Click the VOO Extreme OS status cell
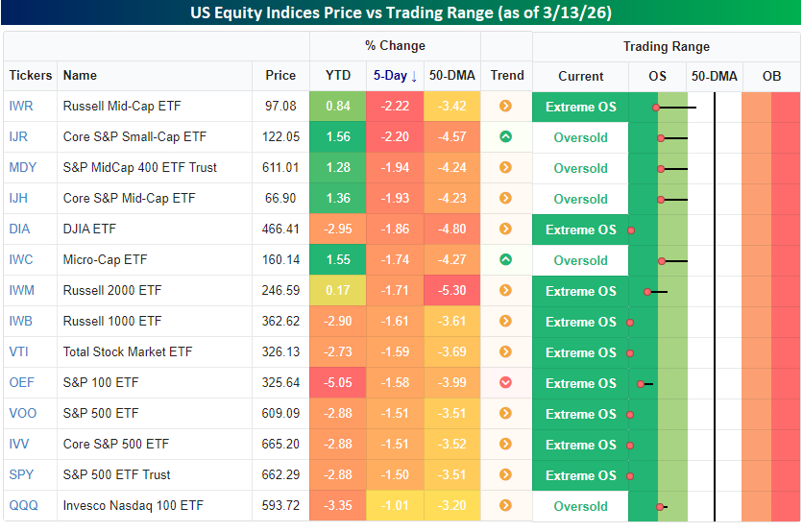This screenshot has width=803, height=532. point(580,414)
